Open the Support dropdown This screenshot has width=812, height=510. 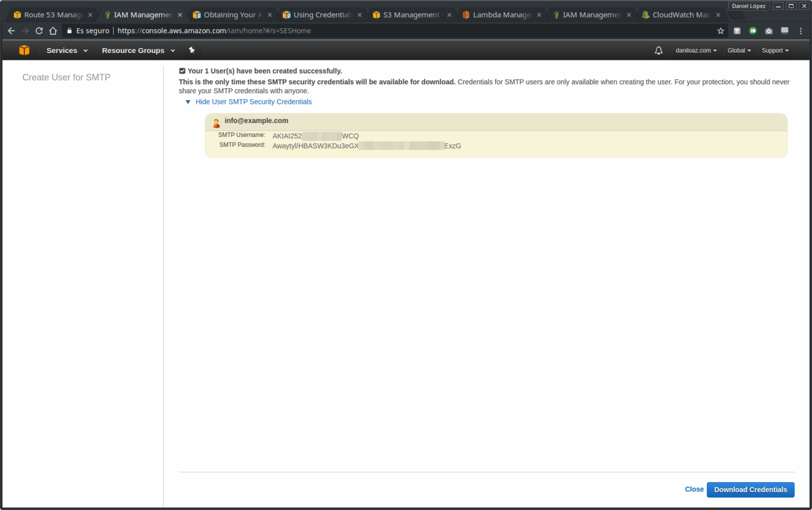click(x=775, y=50)
